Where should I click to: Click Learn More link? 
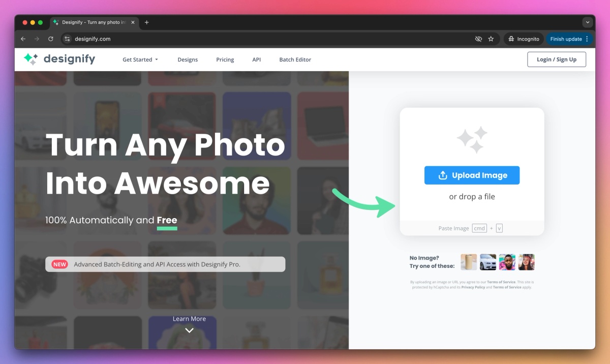tap(189, 319)
